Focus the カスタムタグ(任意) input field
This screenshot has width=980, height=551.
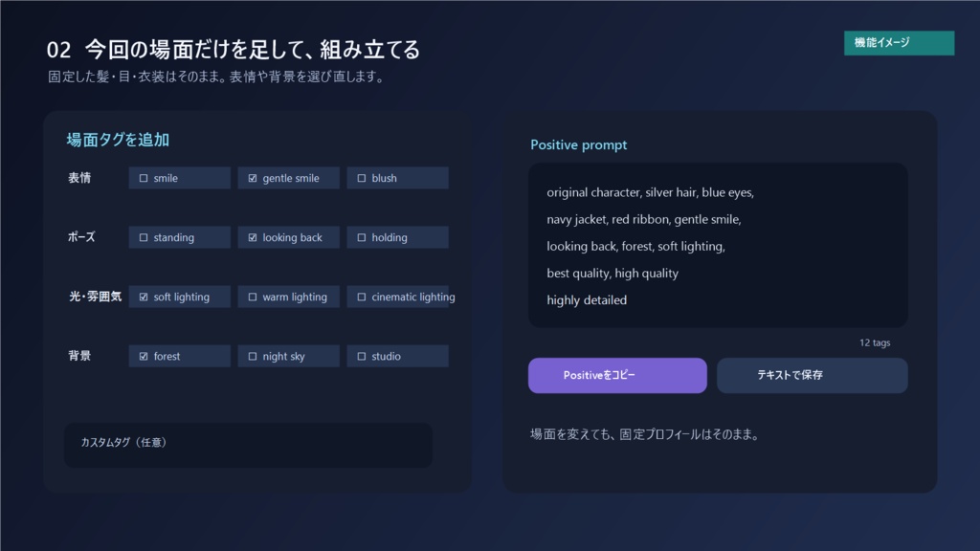pos(248,445)
